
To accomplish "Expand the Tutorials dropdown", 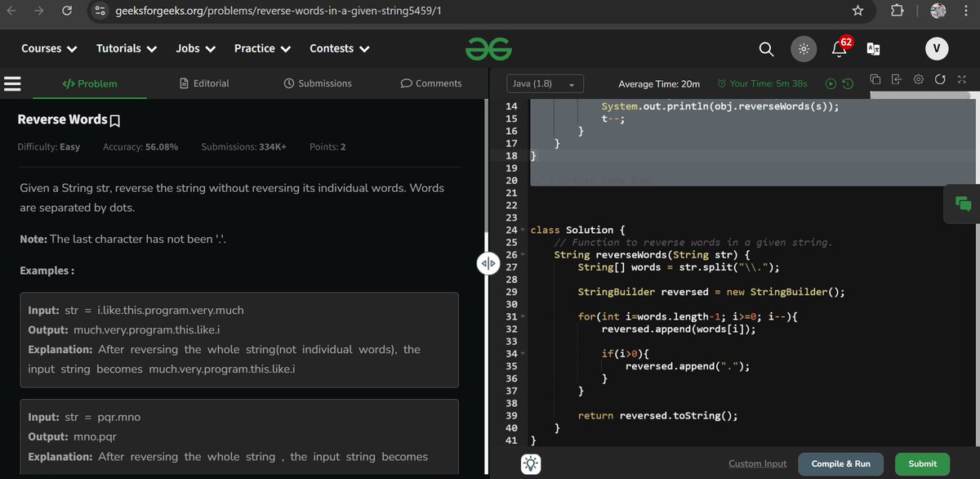I will 127,48.
